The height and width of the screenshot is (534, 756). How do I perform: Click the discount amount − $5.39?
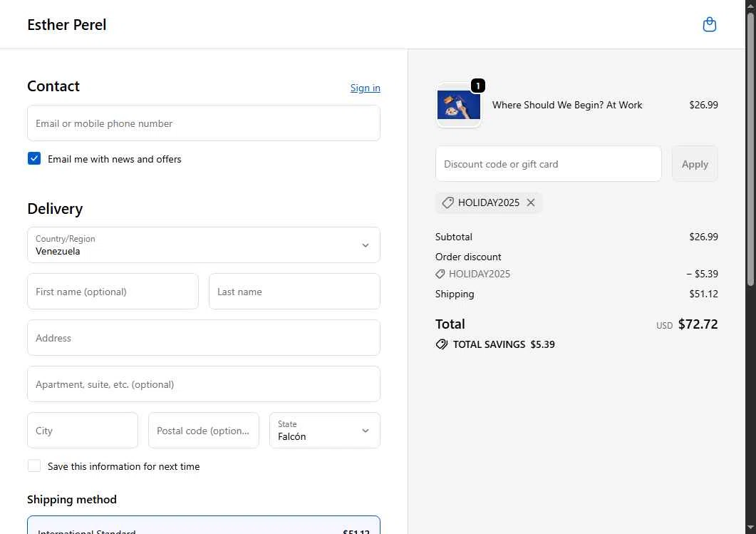(x=702, y=274)
